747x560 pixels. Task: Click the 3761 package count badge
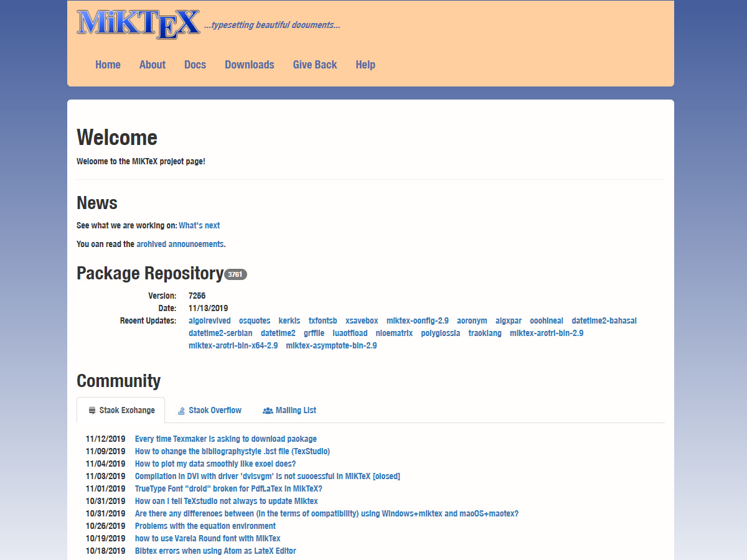click(235, 274)
